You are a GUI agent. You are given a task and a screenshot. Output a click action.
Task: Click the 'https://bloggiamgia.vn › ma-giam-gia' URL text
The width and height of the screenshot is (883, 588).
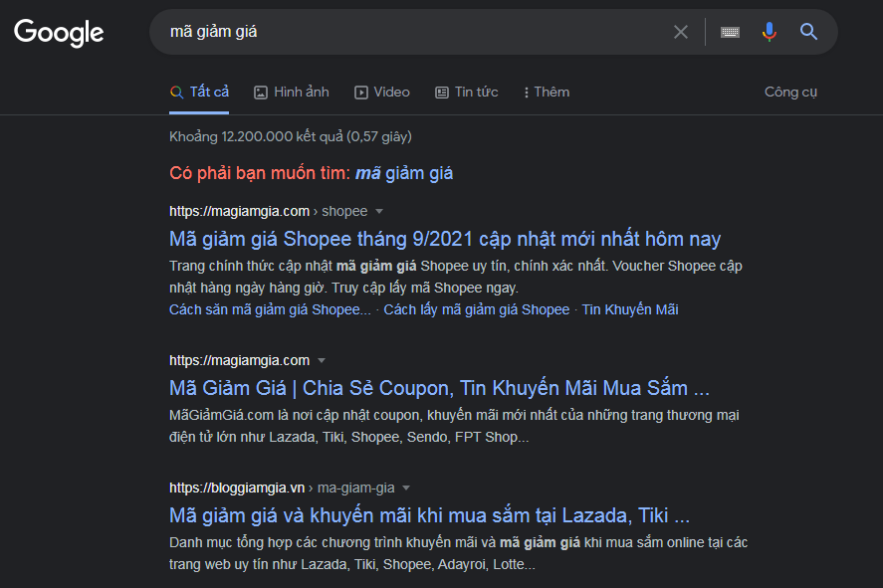coord(282,489)
